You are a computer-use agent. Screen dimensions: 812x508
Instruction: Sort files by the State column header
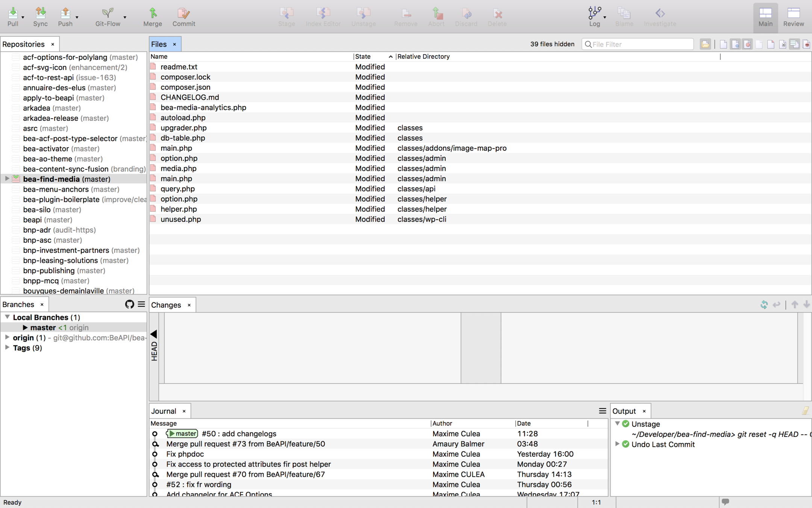click(x=363, y=56)
